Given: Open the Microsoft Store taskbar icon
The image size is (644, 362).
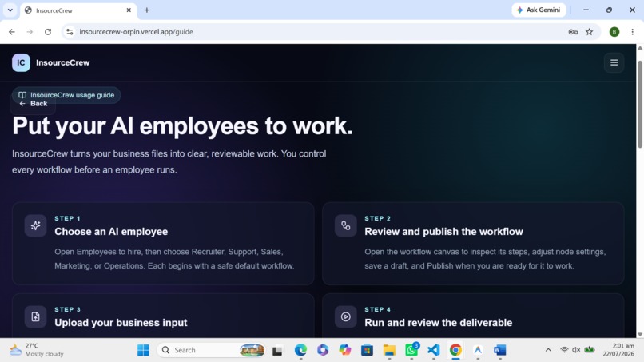Looking at the screenshot, I should click(x=367, y=350).
